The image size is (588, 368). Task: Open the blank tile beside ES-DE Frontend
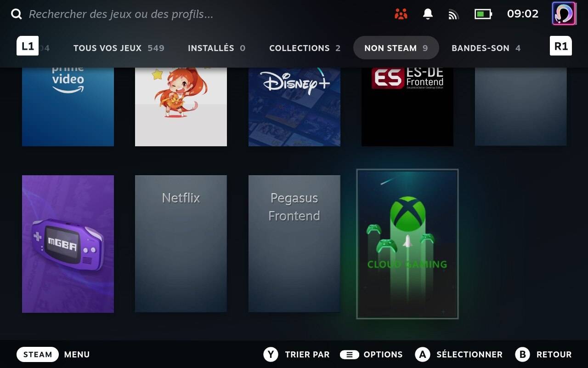tap(521, 107)
